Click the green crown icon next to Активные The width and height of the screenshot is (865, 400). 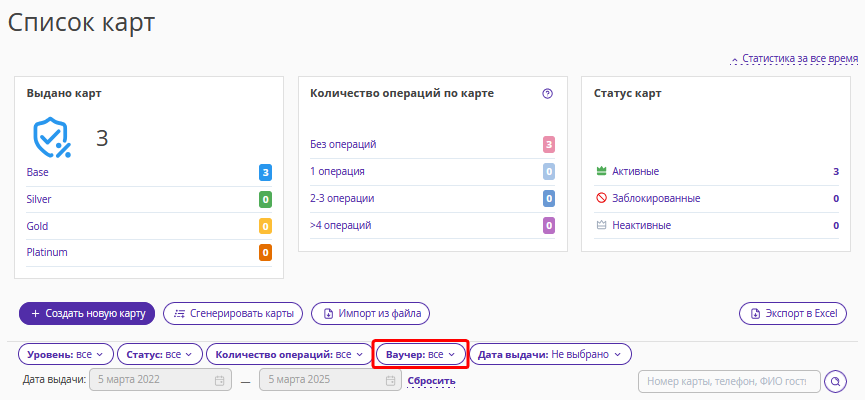pos(601,172)
